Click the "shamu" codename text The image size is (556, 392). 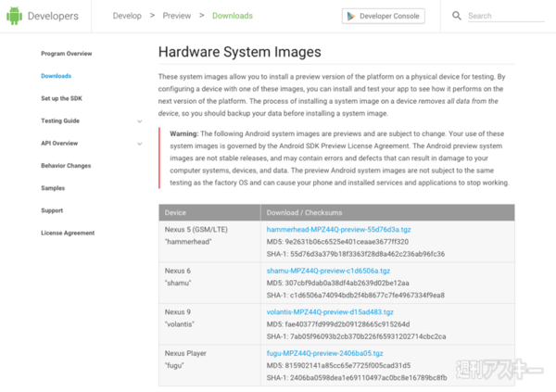tap(178, 283)
